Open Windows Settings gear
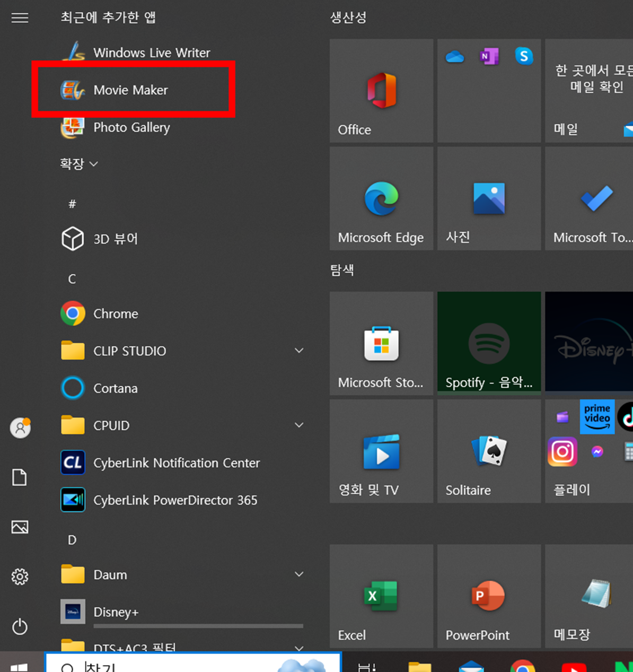The width and height of the screenshot is (633, 672). point(20,577)
